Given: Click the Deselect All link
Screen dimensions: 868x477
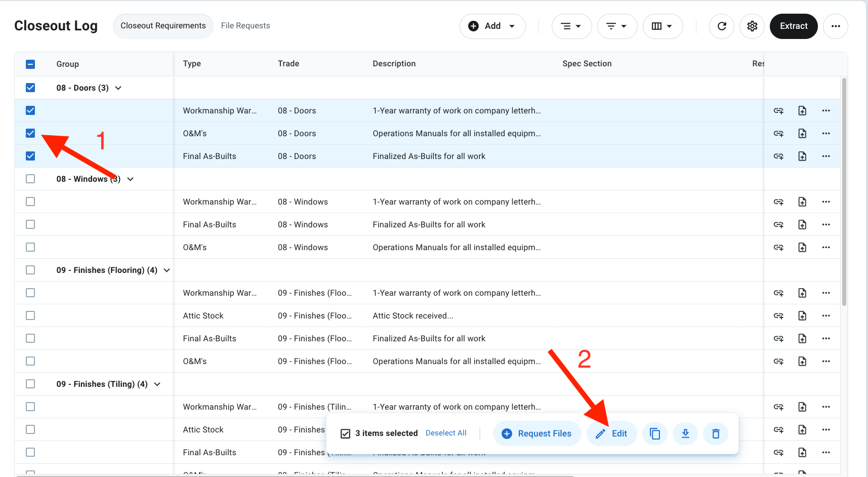Looking at the screenshot, I should pyautogui.click(x=446, y=433).
